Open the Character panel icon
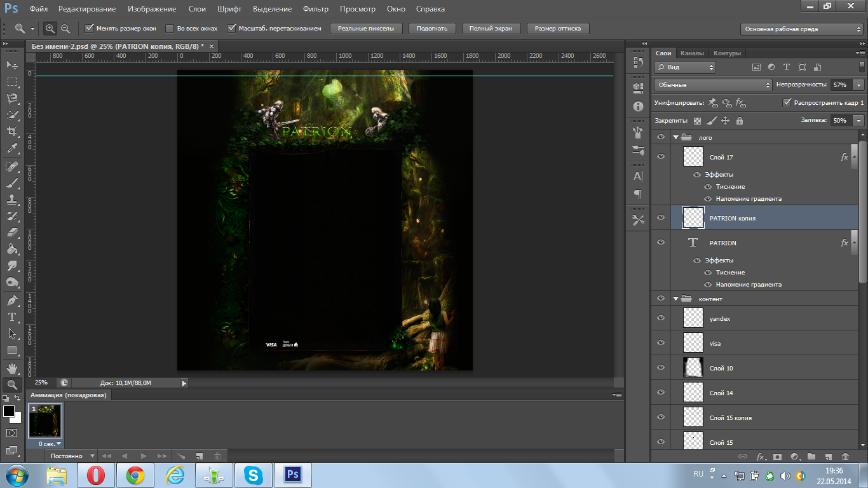 tap(638, 176)
